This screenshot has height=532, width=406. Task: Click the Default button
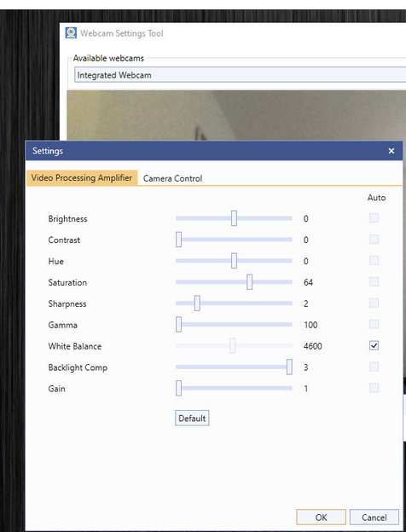[192, 419]
